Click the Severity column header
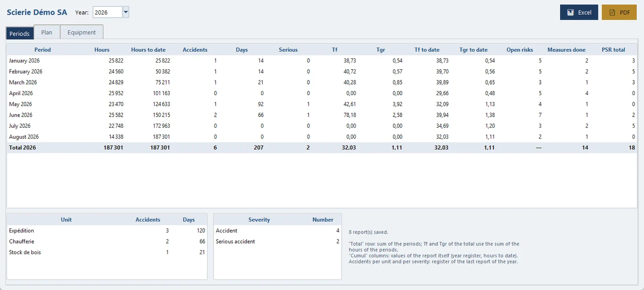Viewport: 644px width, 290px height. pos(259,220)
